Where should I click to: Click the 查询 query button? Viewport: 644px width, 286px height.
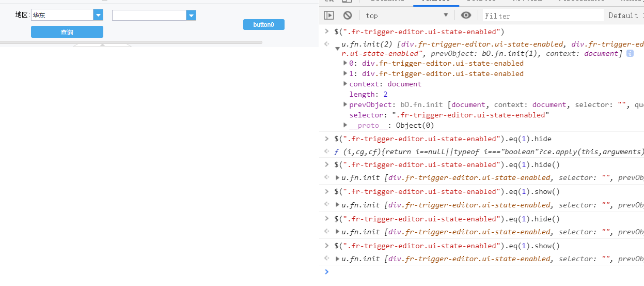(x=67, y=32)
